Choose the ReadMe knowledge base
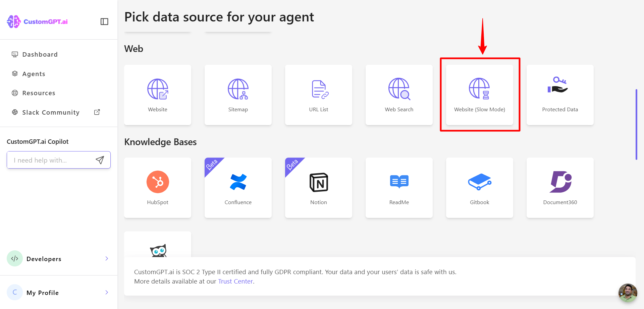Image resolution: width=644 pixels, height=309 pixels. click(x=399, y=188)
